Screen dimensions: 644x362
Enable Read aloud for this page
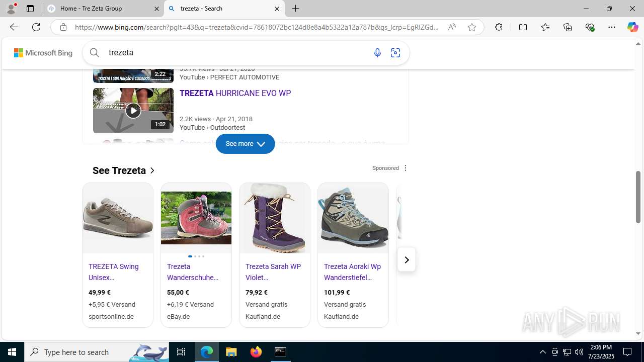(452, 27)
